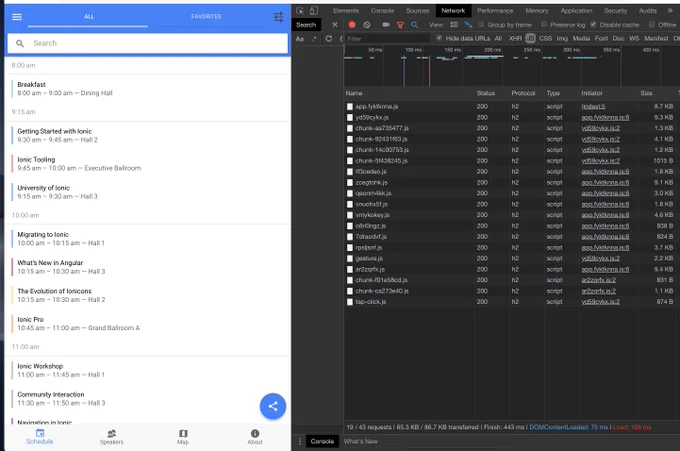Click the capture screenshots camera icon
The image size is (680, 451).
pyautogui.click(x=386, y=25)
